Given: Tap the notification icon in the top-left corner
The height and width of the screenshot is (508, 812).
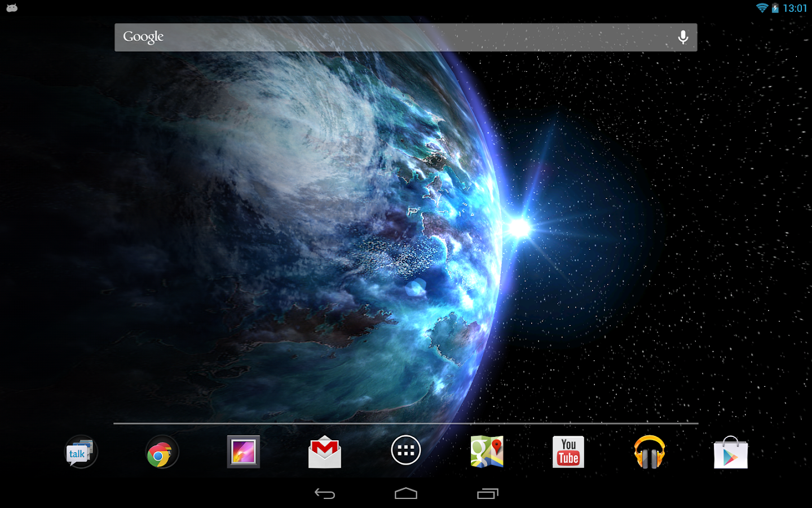Looking at the screenshot, I should [12, 8].
